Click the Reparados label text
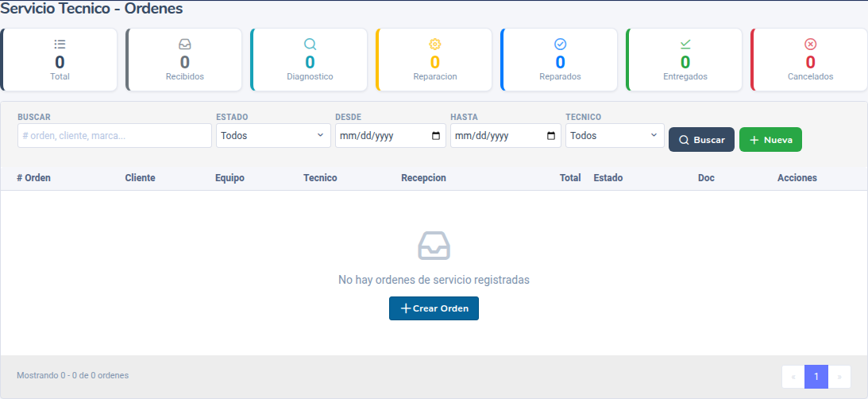This screenshot has height=399, width=868. click(x=560, y=76)
